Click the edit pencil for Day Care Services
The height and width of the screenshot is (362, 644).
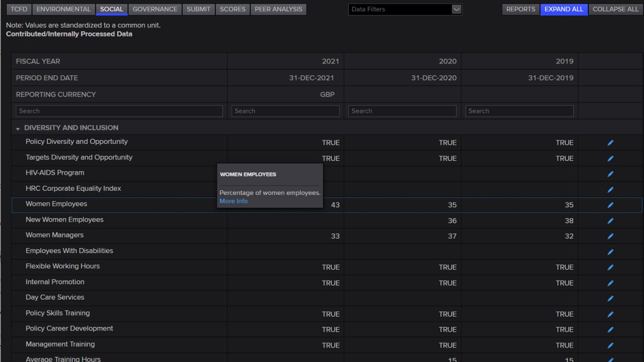(x=610, y=298)
